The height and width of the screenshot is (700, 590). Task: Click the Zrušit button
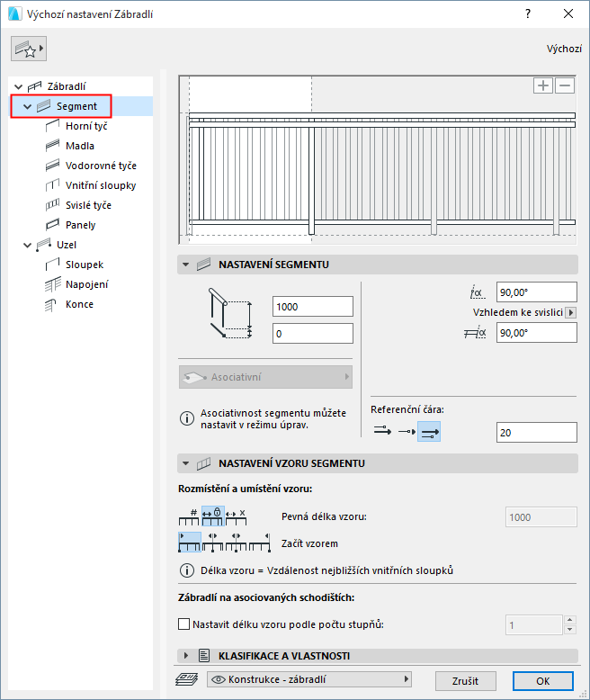466,681
